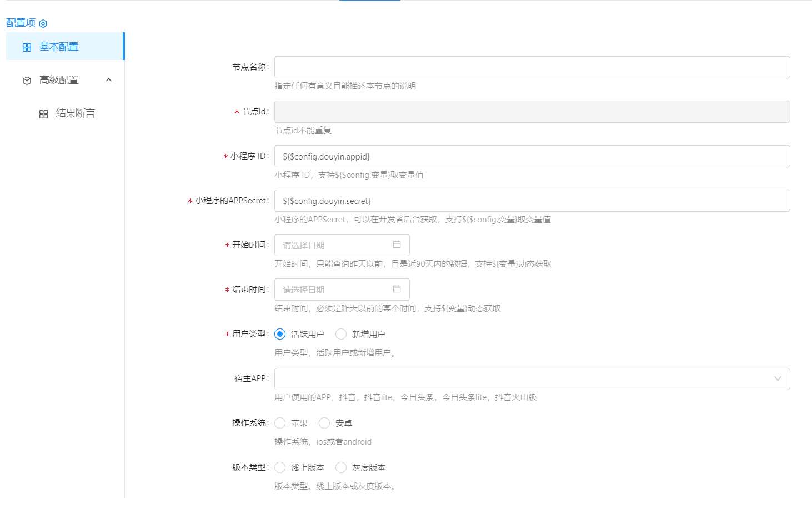Screen dimensions: 812x508
Task: Open the calendar icon in 结束时间
Action: (397, 289)
